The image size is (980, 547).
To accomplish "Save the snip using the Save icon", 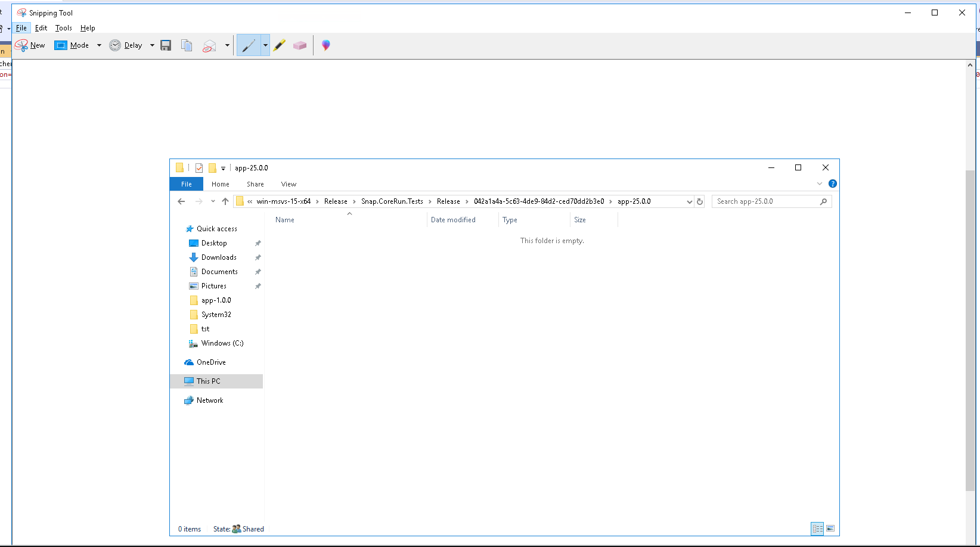I will point(166,45).
